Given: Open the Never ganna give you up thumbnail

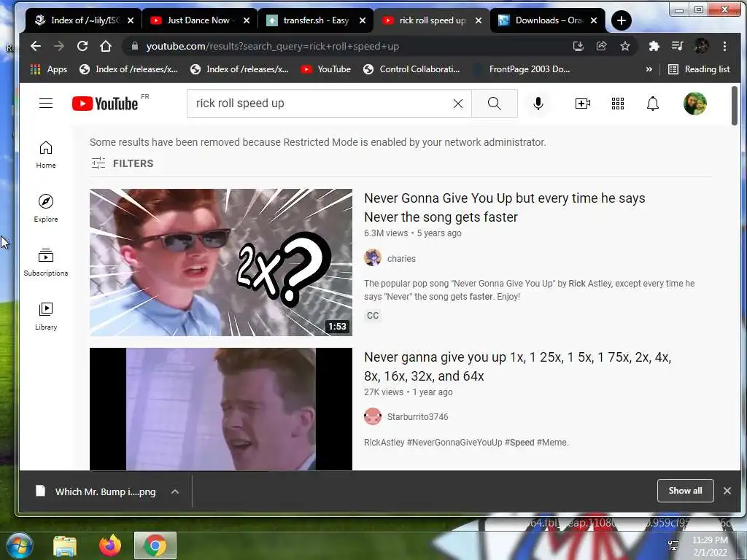Looking at the screenshot, I should (220, 409).
